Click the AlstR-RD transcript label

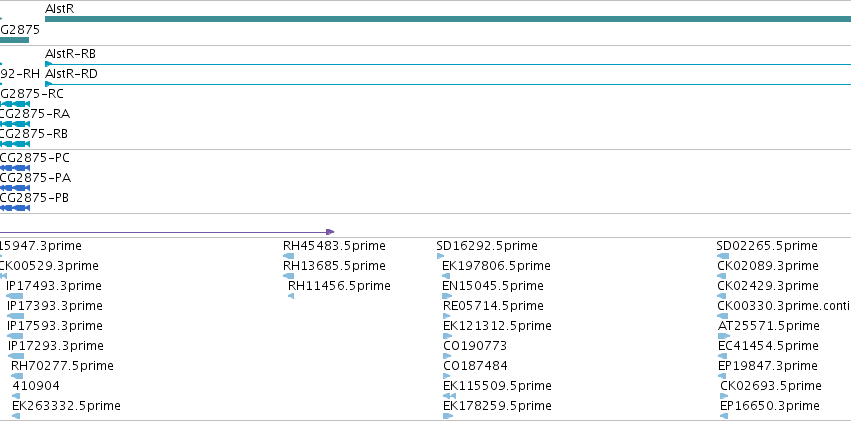click(x=71, y=74)
